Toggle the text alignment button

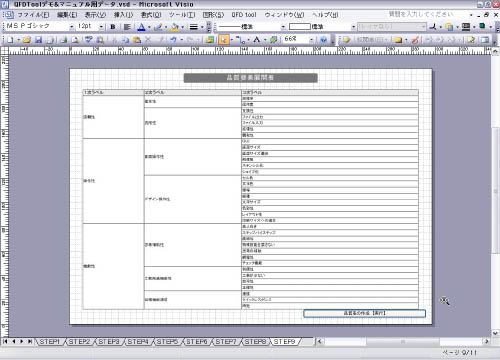(x=127, y=27)
